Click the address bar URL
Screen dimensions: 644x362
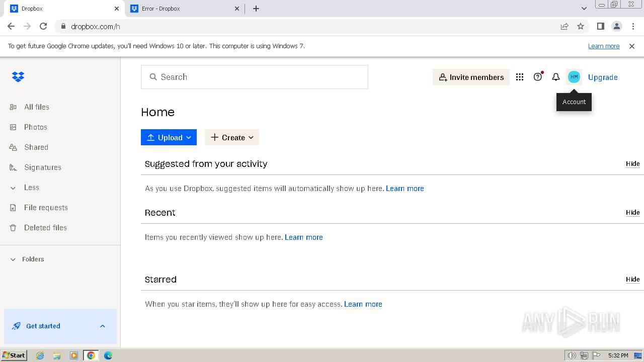(95, 27)
